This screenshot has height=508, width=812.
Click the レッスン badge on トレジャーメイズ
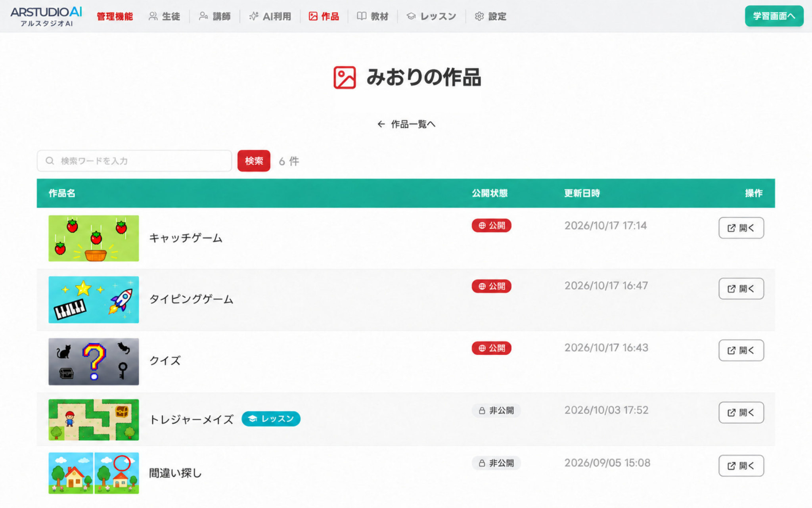pyautogui.click(x=271, y=419)
